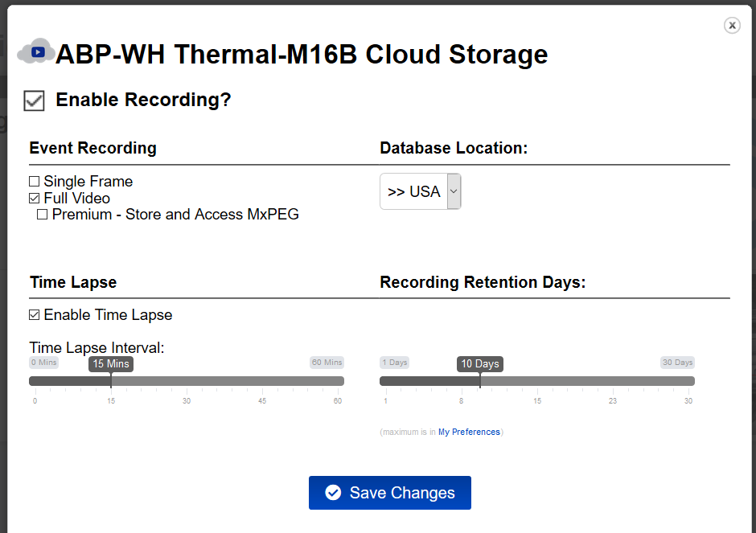Screen dimensions: 756x533
Task: Enable Single Frame event recording
Action: 35,182
